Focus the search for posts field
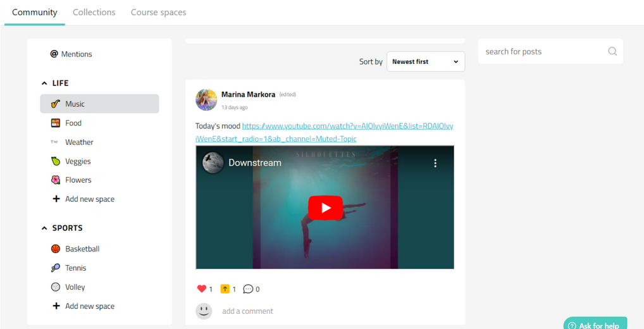 pos(550,51)
